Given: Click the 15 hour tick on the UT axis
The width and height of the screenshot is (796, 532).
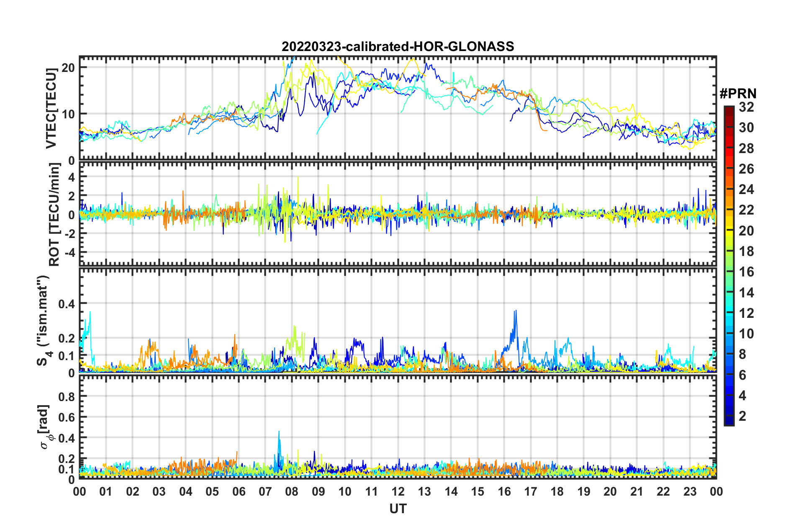Looking at the screenshot, I should coord(478,491).
